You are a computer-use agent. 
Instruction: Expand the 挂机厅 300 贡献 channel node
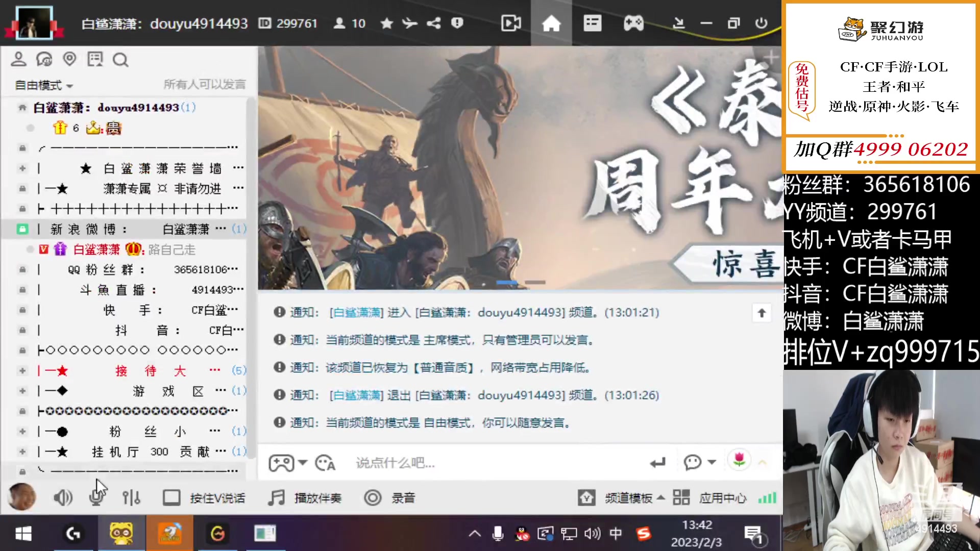pyautogui.click(x=22, y=452)
